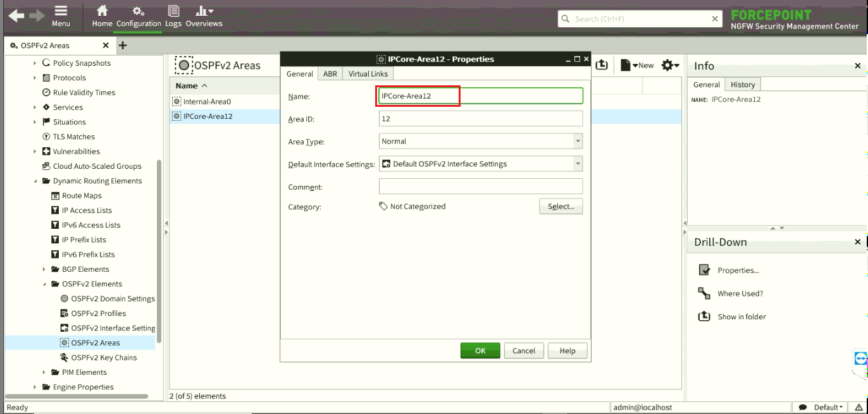Open the New element dropdown
Image resolution: width=868 pixels, height=414 pixels.
pyautogui.click(x=637, y=65)
